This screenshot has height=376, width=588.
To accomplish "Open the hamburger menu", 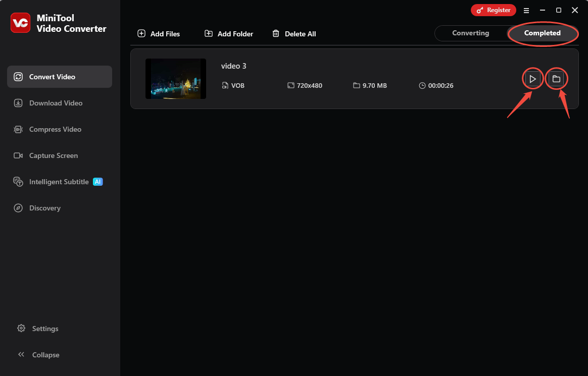I will tap(526, 10).
